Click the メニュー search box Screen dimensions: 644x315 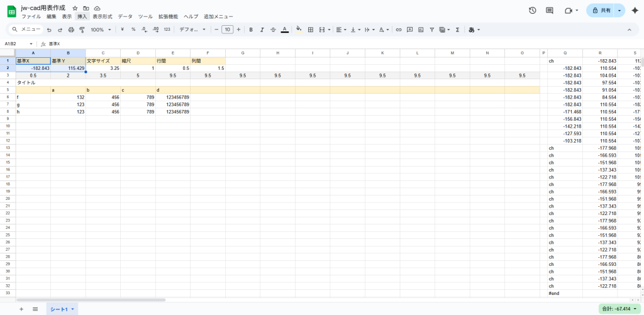[26, 29]
